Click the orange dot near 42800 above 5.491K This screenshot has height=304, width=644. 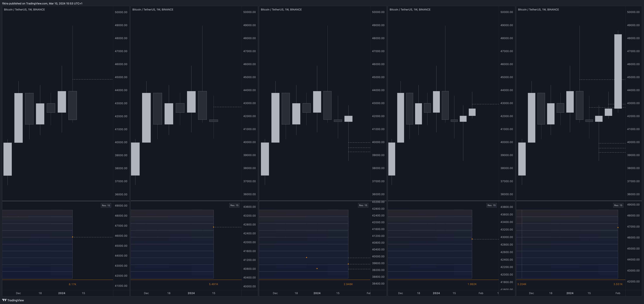pyautogui.click(x=213, y=227)
